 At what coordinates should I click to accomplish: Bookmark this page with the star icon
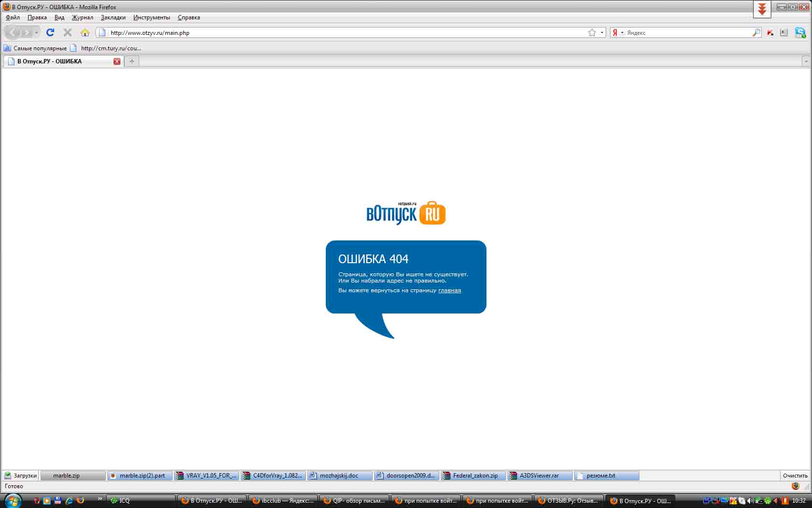click(592, 32)
